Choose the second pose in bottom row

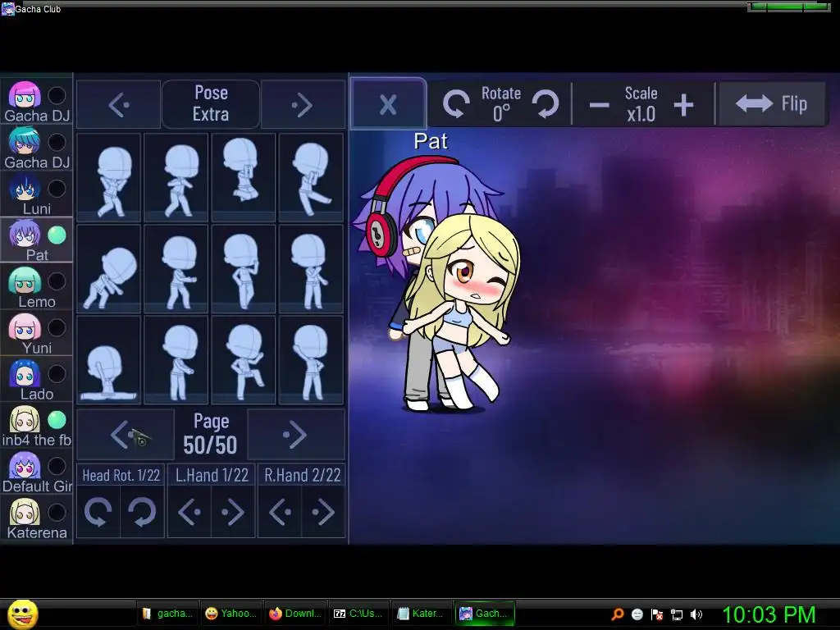click(176, 360)
